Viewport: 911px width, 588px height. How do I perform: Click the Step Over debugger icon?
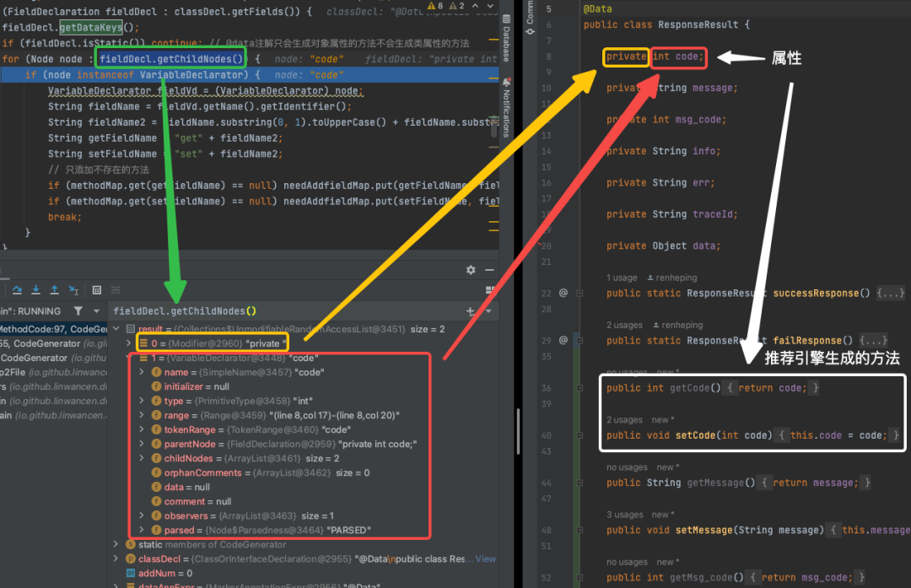coord(18,290)
